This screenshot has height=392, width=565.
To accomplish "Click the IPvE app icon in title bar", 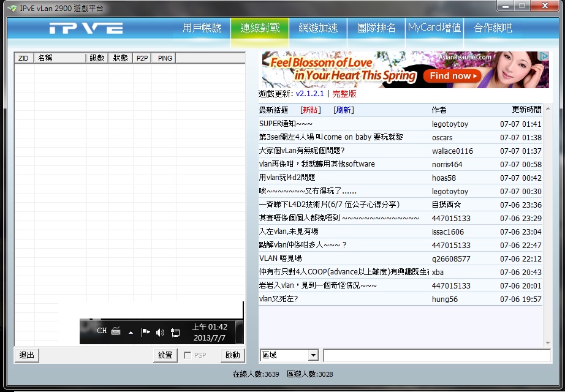I will 12,8.
